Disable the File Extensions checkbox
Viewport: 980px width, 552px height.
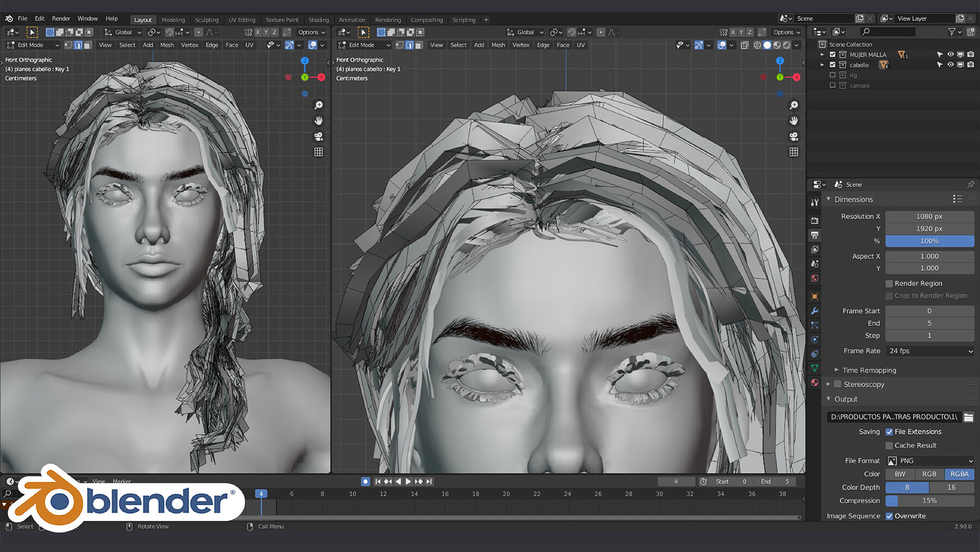[x=889, y=432]
